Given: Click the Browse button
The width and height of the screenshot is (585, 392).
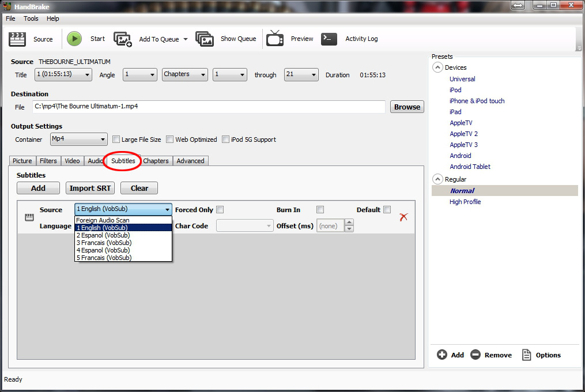Looking at the screenshot, I should pyautogui.click(x=407, y=107).
